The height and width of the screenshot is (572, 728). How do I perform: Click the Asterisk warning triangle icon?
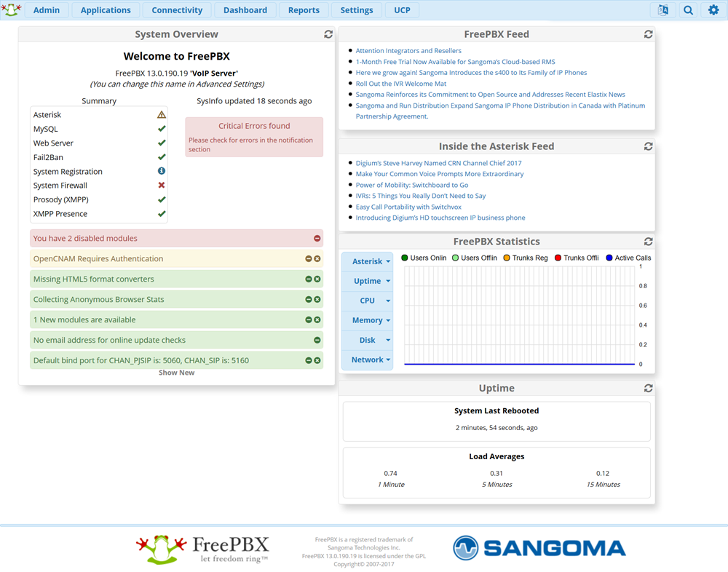point(161,115)
